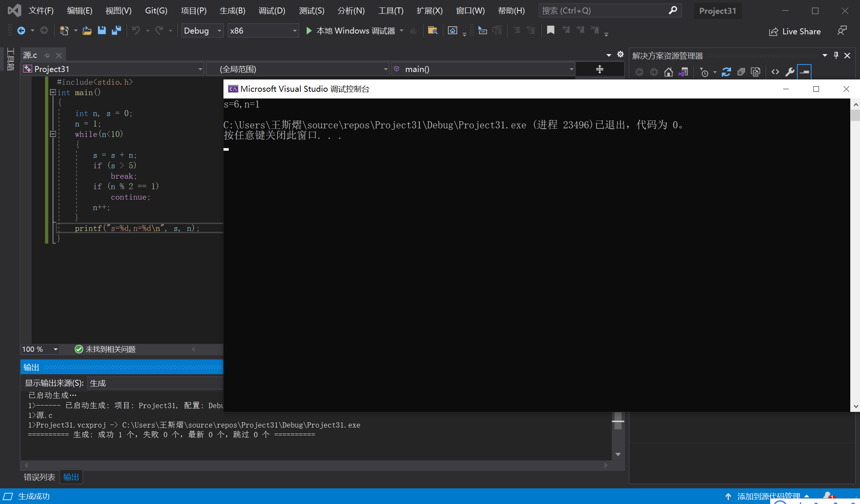
Task: Open the 调试(D) menu
Action: tap(272, 11)
